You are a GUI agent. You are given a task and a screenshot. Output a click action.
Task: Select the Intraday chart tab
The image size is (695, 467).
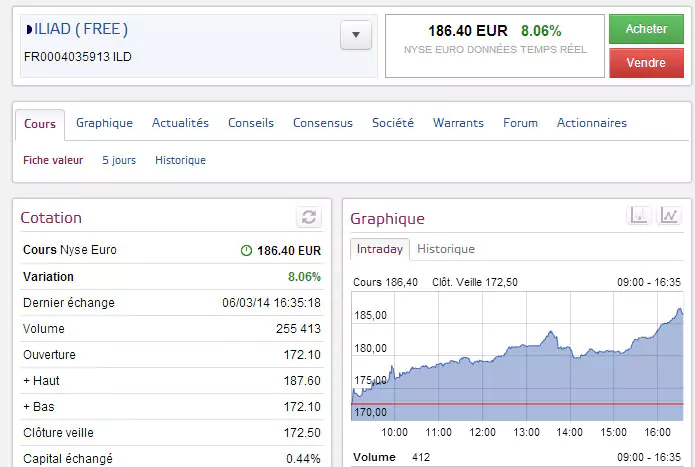[x=380, y=249]
